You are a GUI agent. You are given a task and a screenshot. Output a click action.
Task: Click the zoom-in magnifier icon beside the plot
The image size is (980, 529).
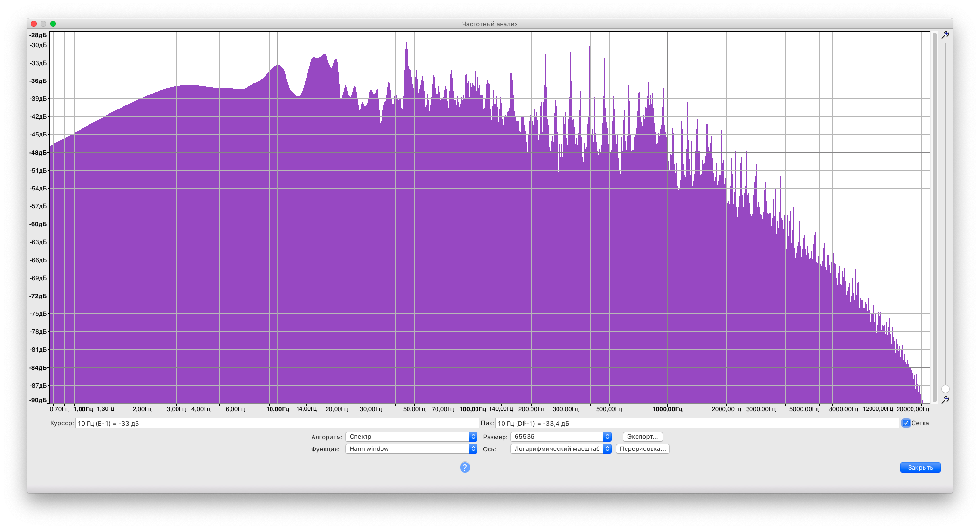point(945,35)
